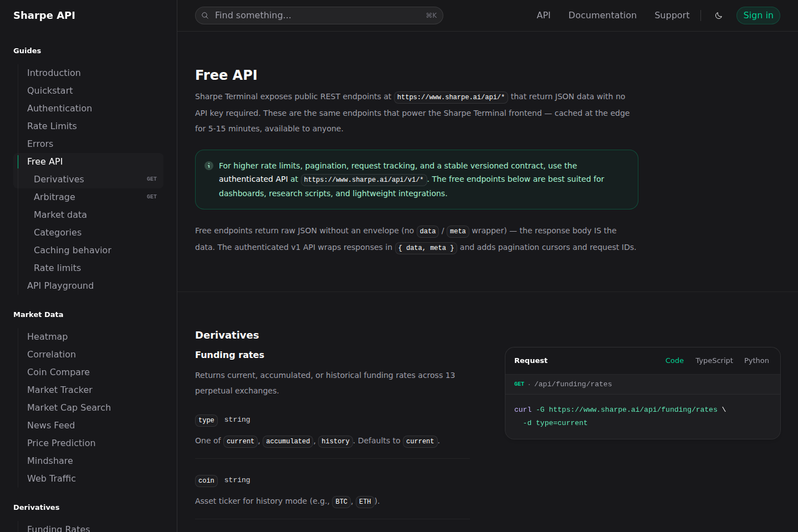Jump to the lowercase Rate limits sub-item
This screenshot has width=798, height=532.
[57, 268]
